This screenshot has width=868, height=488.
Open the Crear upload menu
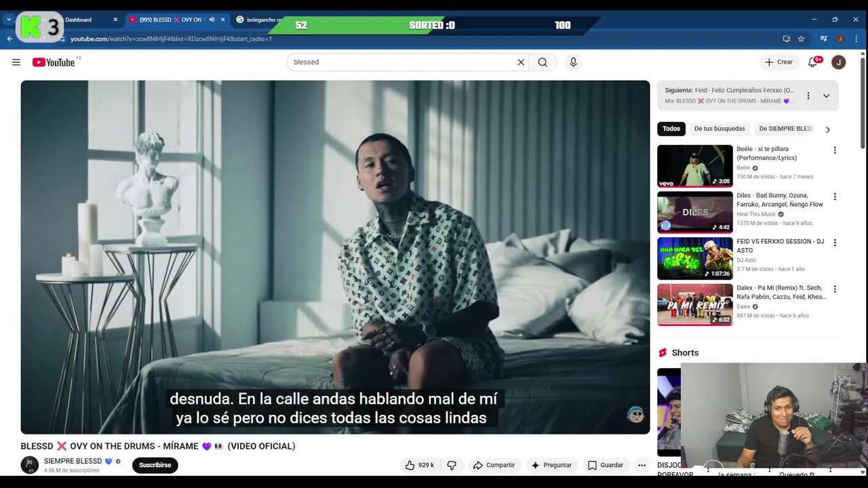tap(778, 62)
